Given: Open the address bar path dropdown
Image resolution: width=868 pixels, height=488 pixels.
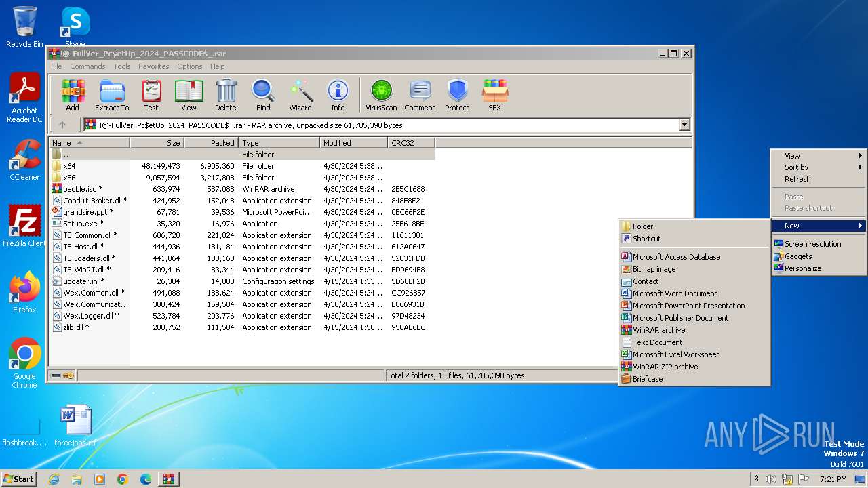Looking at the screenshot, I should (684, 125).
